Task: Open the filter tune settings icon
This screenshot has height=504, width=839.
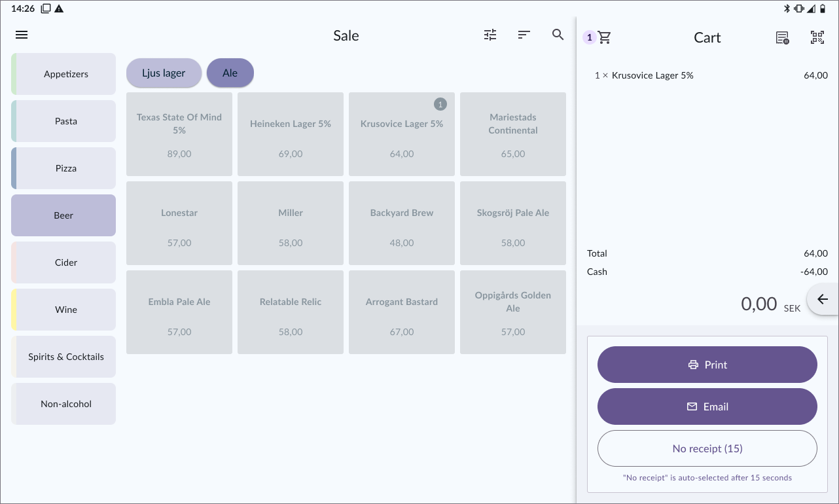Action: coord(490,35)
